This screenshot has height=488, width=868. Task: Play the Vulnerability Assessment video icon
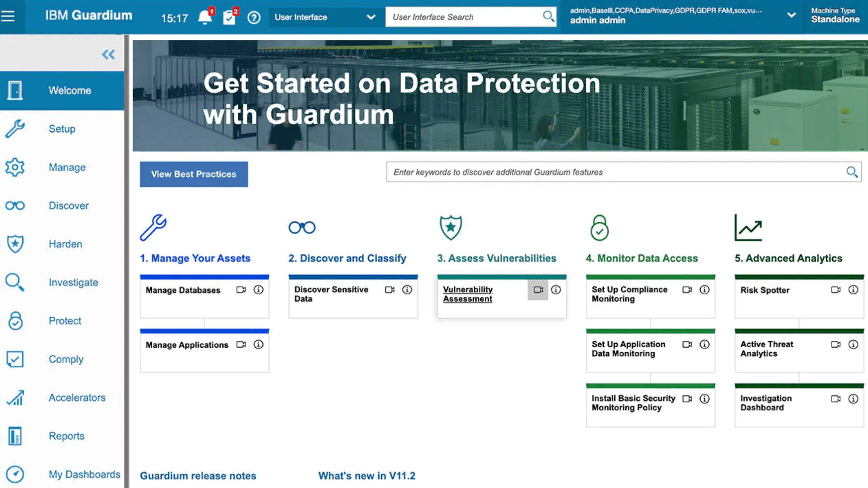[x=538, y=290]
